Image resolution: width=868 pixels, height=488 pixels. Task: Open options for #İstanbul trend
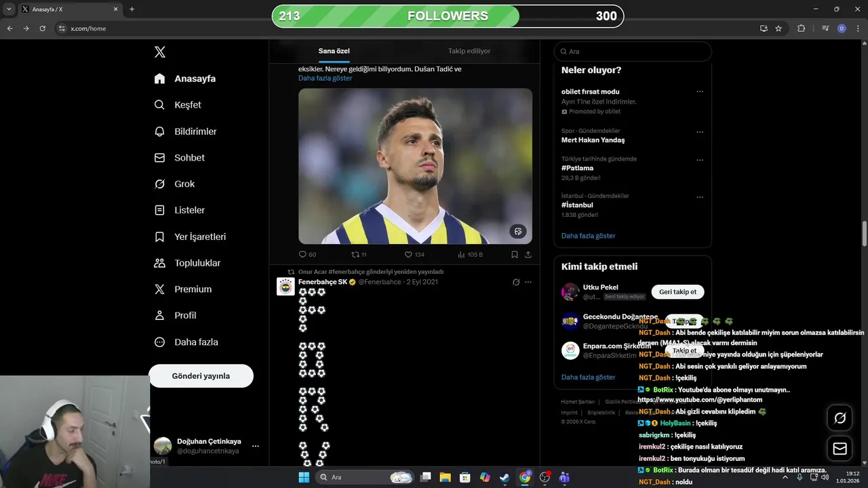(700, 197)
